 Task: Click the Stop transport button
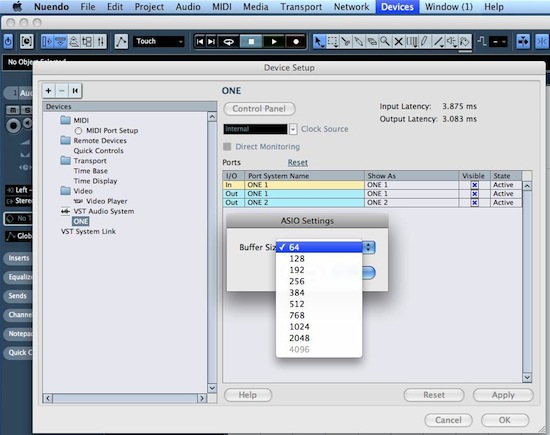(251, 41)
